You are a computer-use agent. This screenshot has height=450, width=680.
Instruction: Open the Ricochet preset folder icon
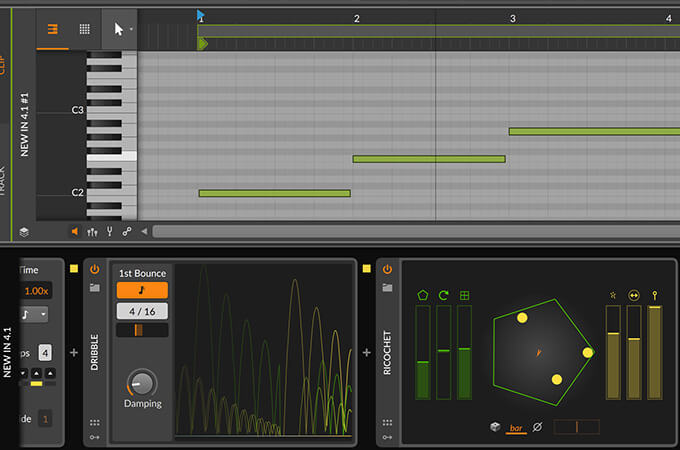pos(387,287)
